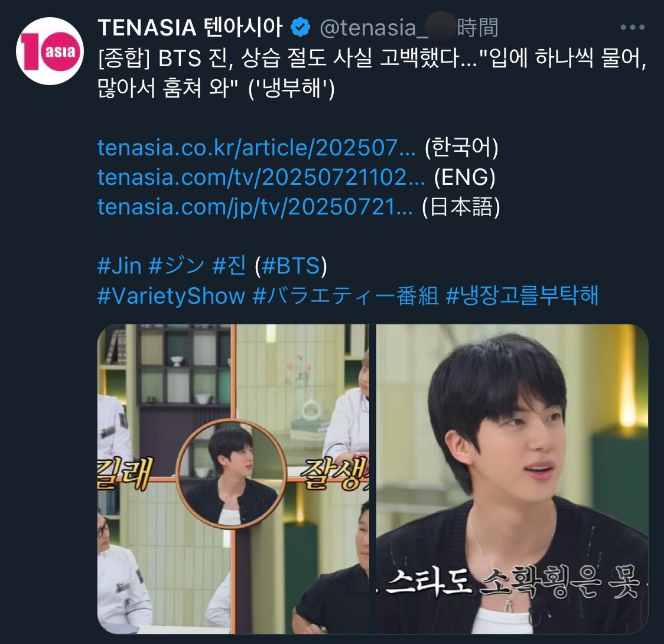Select the #진 hashtag
Viewport: 664px width, 644px height.
(x=229, y=266)
